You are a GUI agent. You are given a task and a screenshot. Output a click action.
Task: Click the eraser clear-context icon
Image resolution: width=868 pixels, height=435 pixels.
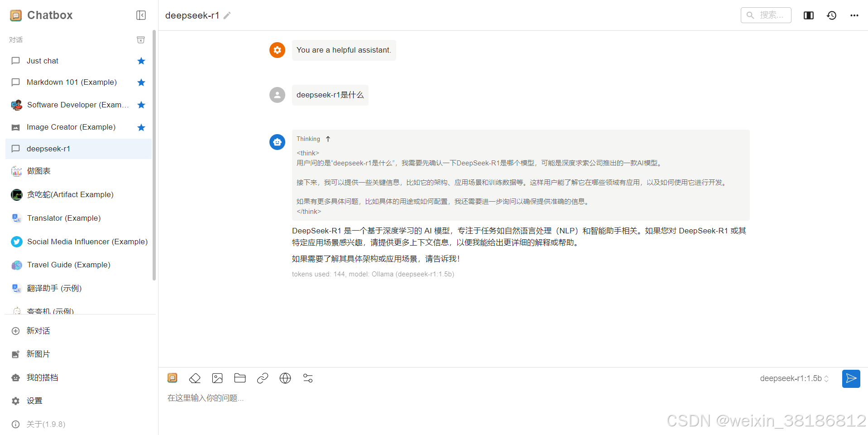point(195,378)
